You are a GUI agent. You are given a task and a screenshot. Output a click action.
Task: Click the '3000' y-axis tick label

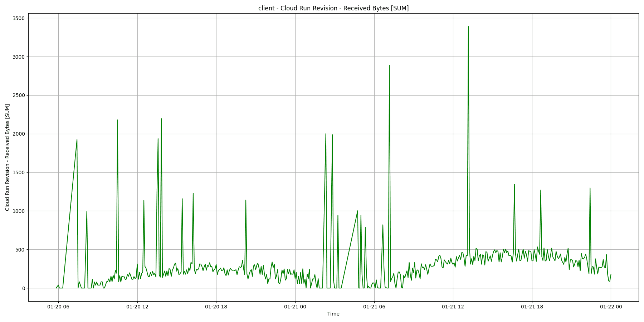pos(19,57)
